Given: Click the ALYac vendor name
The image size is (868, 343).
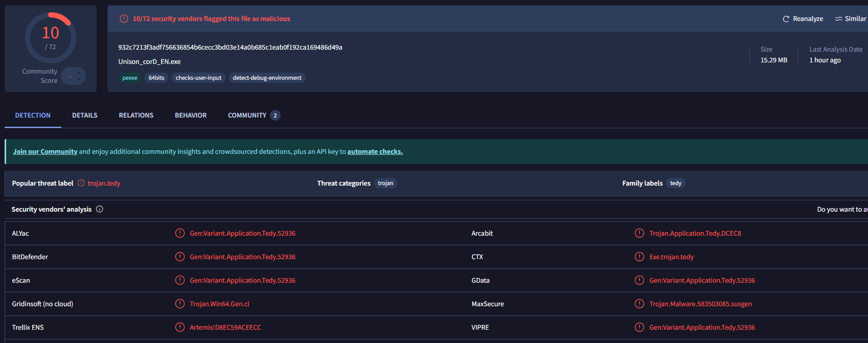Looking at the screenshot, I should [20, 234].
